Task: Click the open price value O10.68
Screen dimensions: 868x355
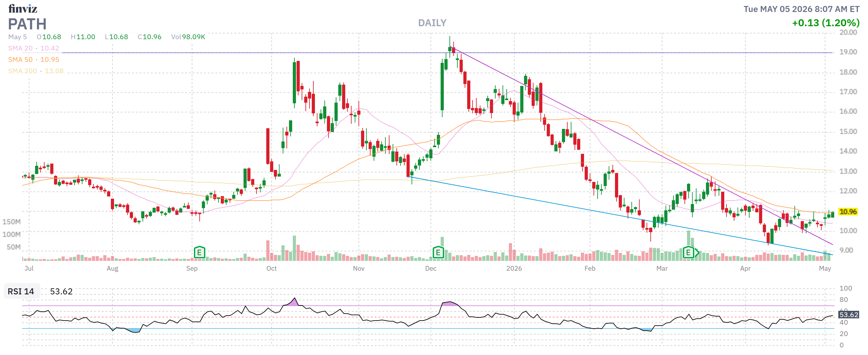Action: (x=49, y=37)
